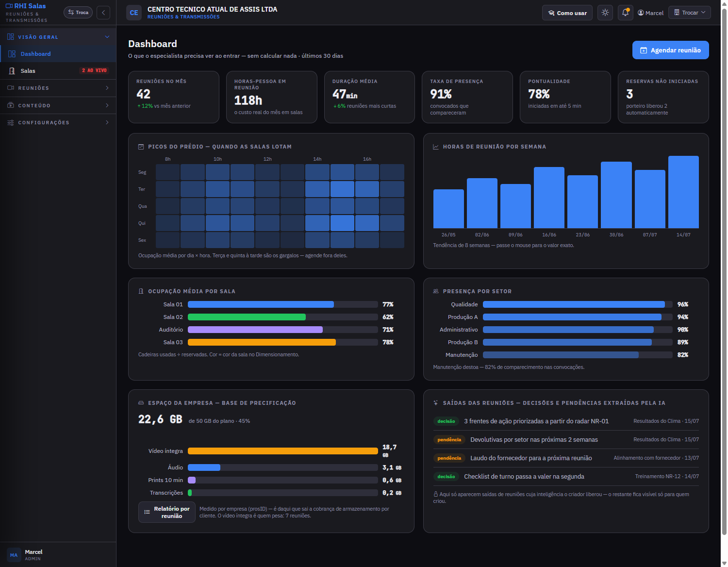Click the Alinhamento com fornecedor · 13/07 label

(656, 458)
